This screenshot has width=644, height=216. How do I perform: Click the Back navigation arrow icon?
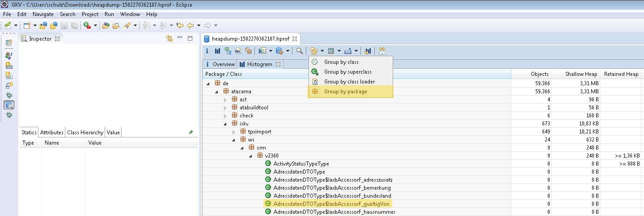pos(191,25)
